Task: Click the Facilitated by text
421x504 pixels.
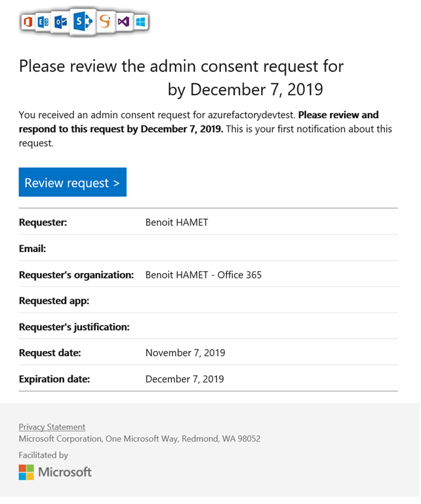Action: (43, 455)
